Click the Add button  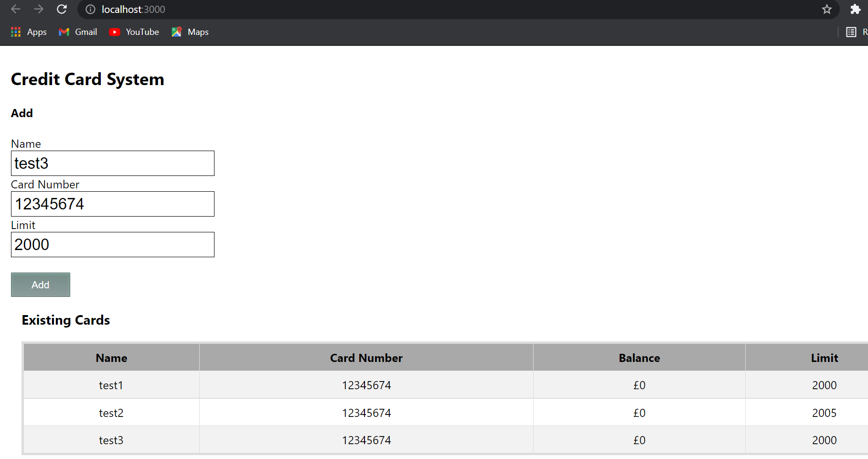pyautogui.click(x=41, y=285)
